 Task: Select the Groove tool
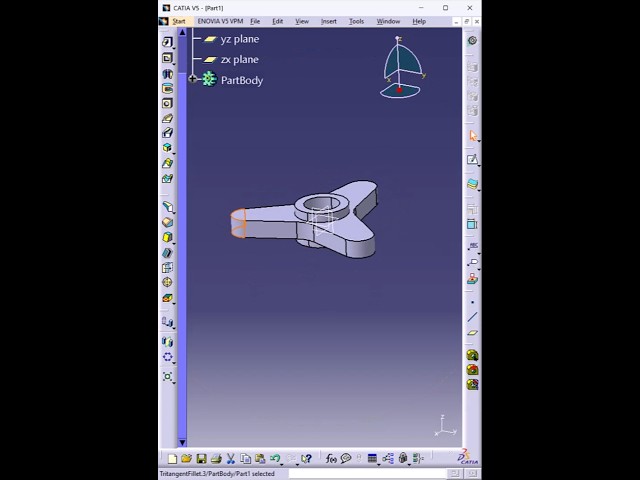click(x=167, y=89)
